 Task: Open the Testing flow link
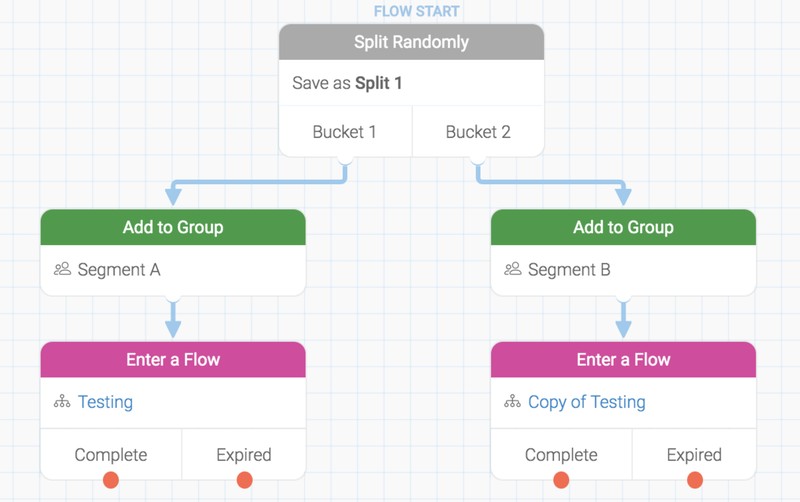tap(105, 402)
